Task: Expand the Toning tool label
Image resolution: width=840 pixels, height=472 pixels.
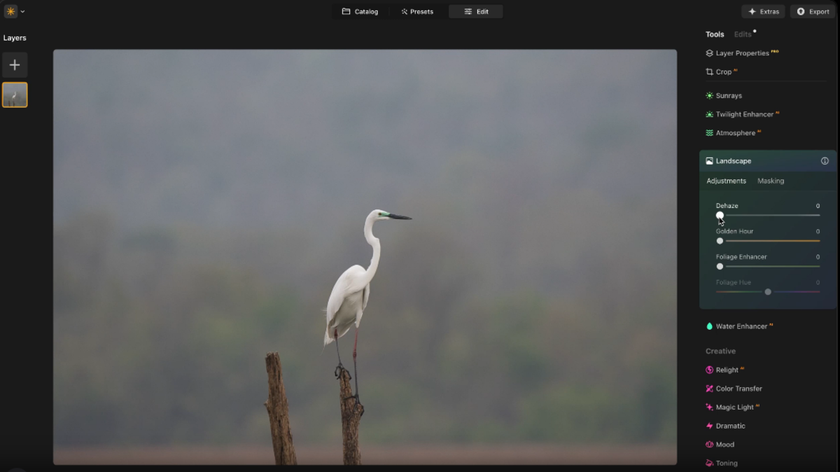Action: pyautogui.click(x=726, y=463)
